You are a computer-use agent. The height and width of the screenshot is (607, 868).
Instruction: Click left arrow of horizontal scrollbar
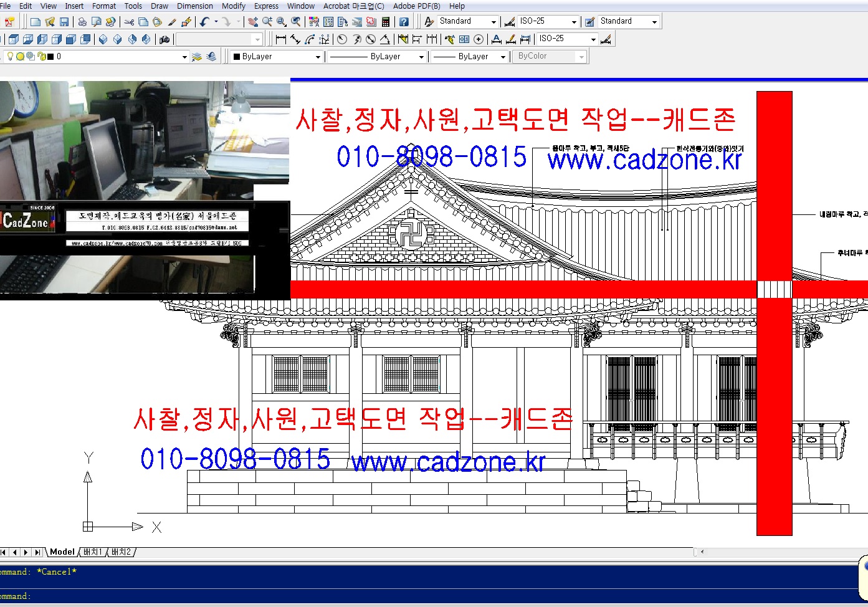point(702,552)
